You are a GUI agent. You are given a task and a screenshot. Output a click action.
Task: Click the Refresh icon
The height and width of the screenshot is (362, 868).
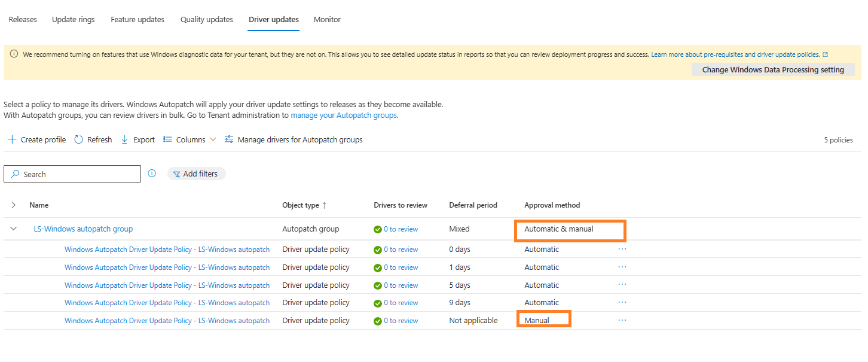pyautogui.click(x=79, y=139)
